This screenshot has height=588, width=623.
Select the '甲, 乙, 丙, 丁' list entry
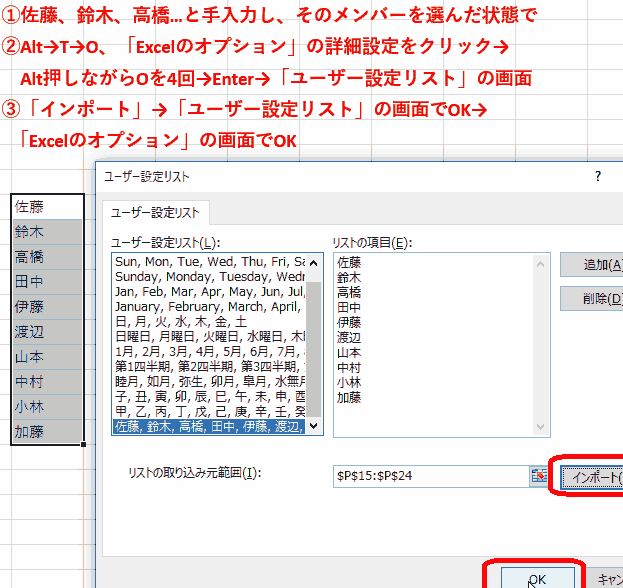(209, 411)
